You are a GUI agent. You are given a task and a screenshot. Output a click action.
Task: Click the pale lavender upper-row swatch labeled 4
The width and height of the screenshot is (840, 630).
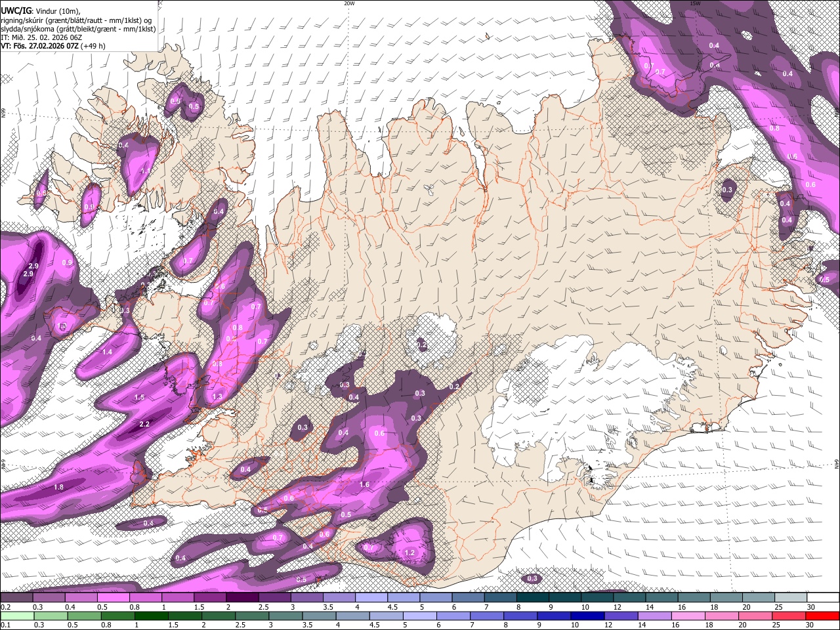point(371,598)
